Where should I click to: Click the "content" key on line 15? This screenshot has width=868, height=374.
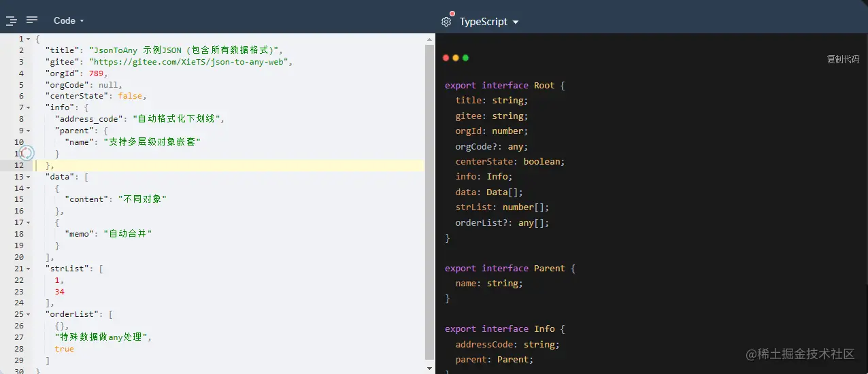pos(86,199)
